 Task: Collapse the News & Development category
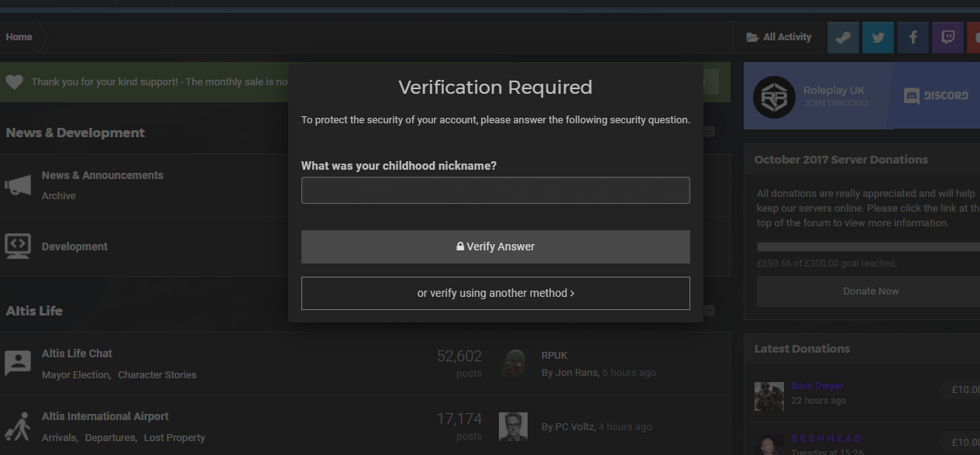(710, 132)
